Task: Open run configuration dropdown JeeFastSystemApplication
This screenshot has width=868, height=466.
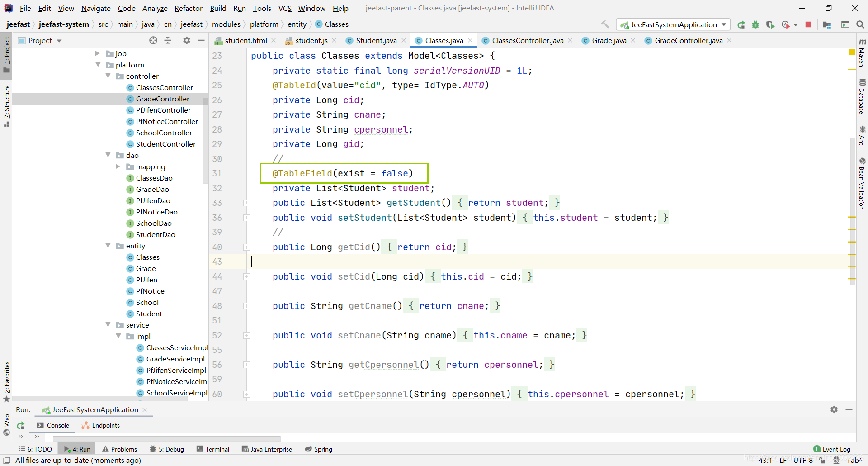Action: tap(674, 24)
